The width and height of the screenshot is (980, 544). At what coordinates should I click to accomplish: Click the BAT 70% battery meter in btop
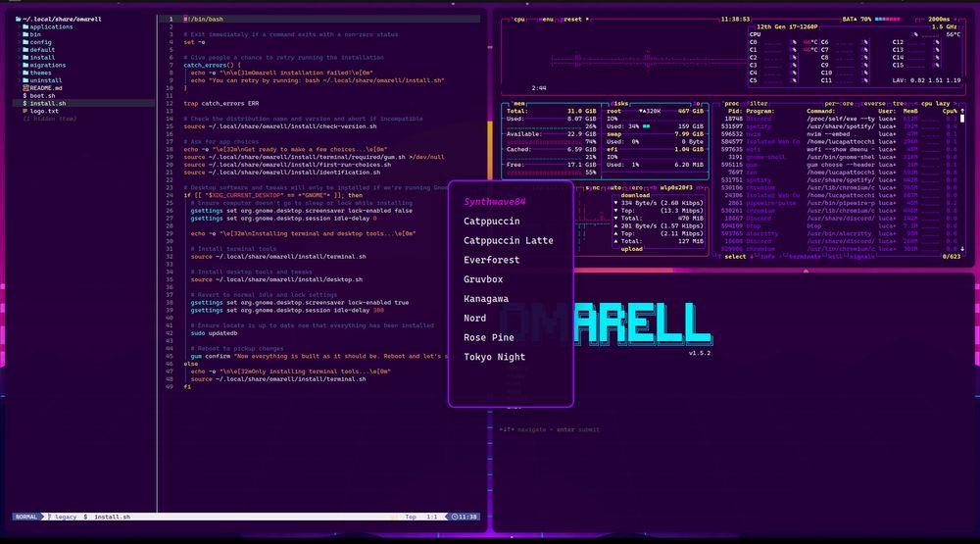(x=871, y=20)
